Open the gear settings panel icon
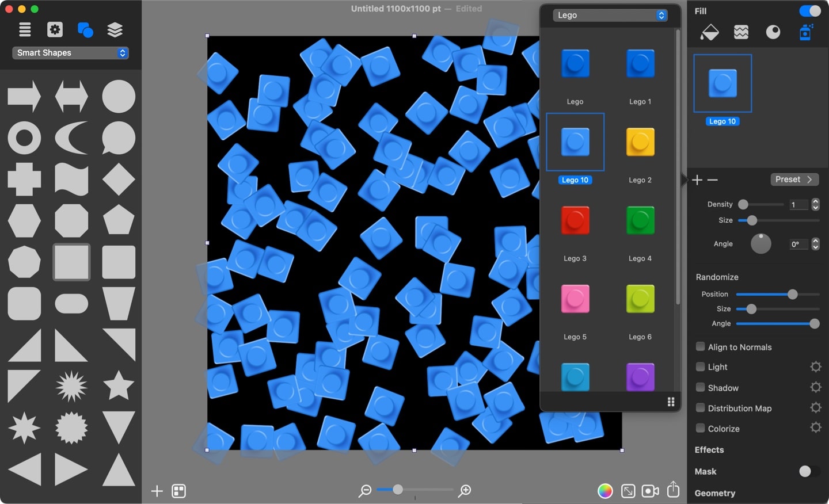The width and height of the screenshot is (829, 504). tap(55, 29)
